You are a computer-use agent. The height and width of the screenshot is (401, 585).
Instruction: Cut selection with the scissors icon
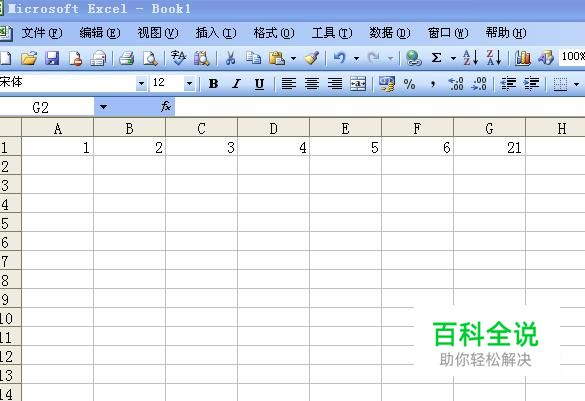click(x=230, y=58)
